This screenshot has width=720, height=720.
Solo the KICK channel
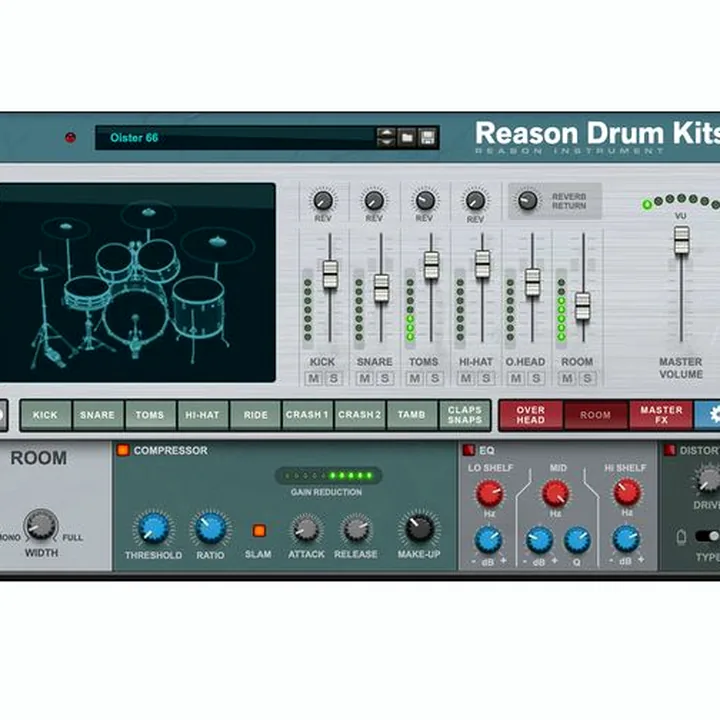[333, 378]
